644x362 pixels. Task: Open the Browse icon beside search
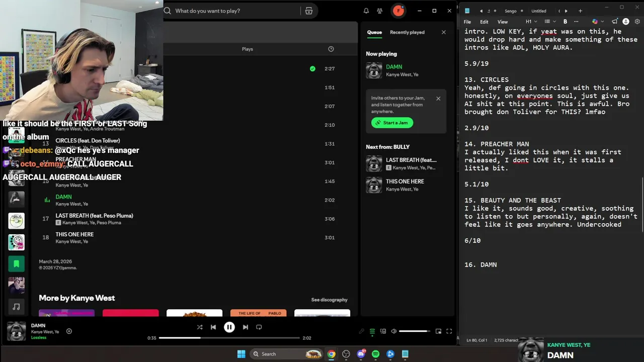point(309,11)
